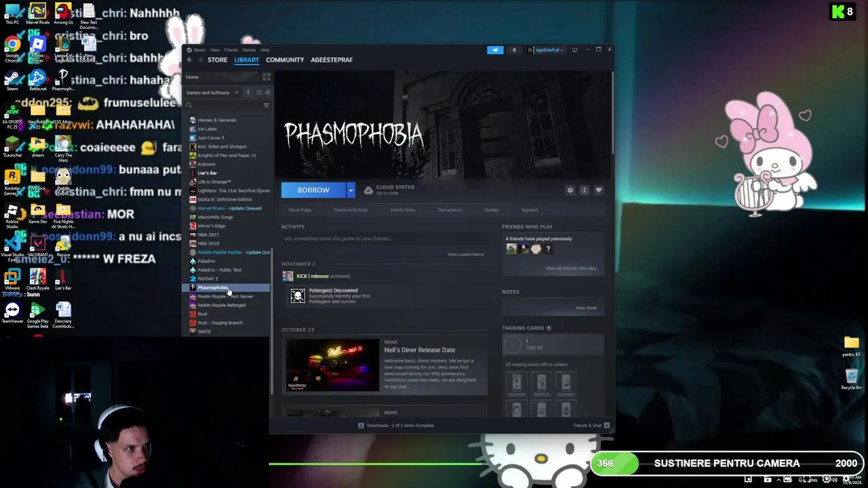Open the Downloads manager icon
This screenshot has width=868, height=488.
pos(361,426)
